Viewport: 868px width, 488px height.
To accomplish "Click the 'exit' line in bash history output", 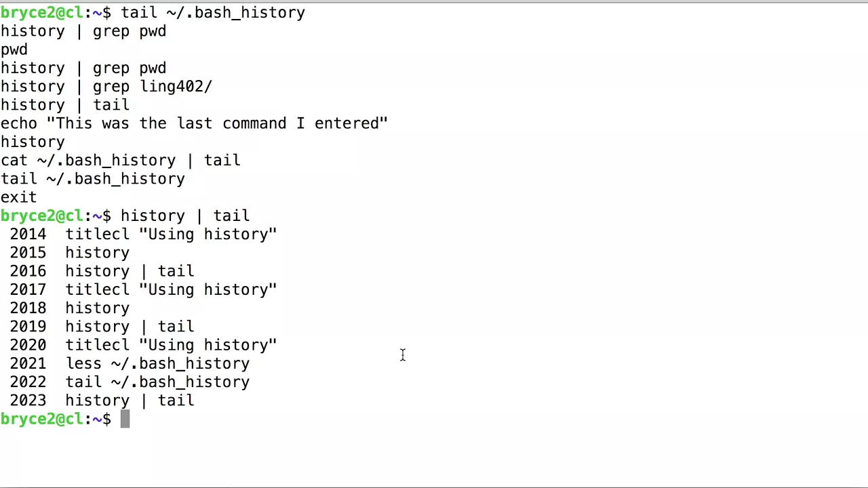I will pos(19,197).
